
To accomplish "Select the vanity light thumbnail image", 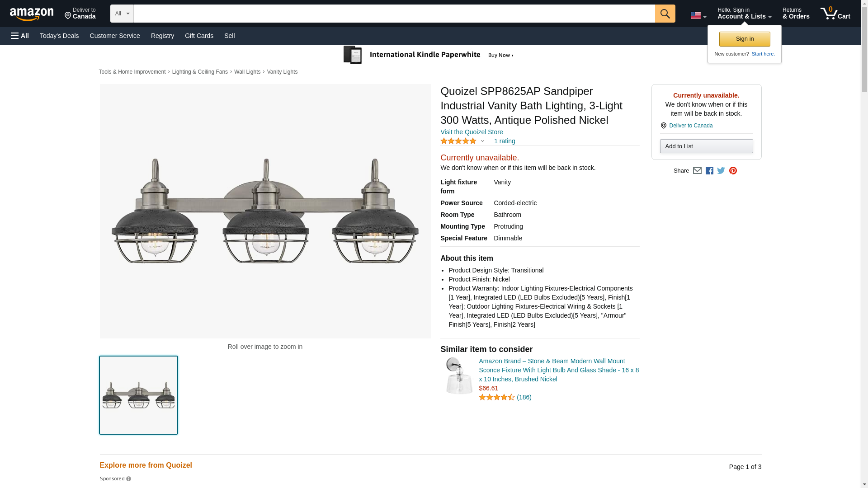I will [138, 395].
